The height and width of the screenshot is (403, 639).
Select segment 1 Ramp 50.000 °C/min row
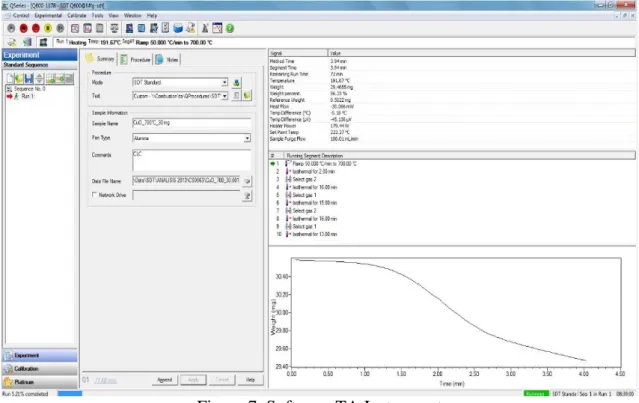(x=314, y=164)
